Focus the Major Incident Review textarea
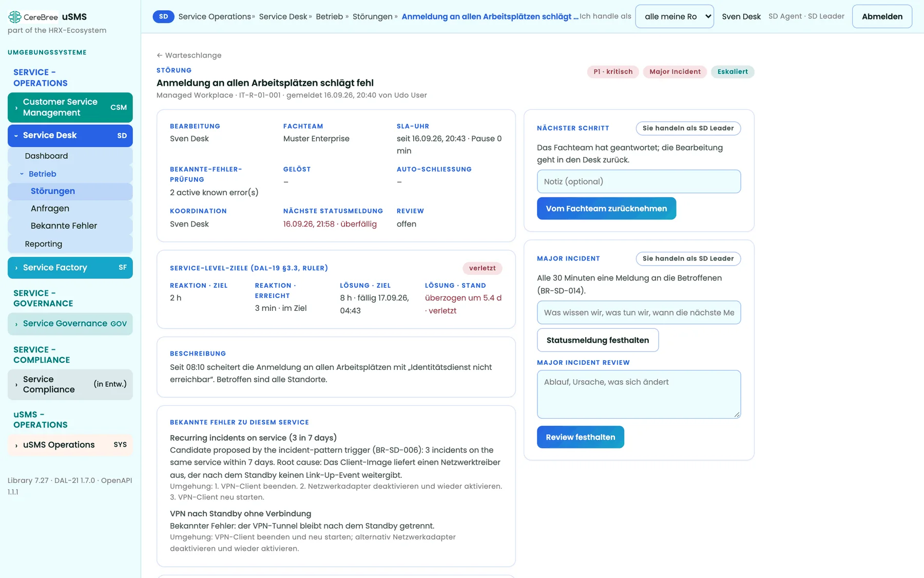 click(x=639, y=394)
